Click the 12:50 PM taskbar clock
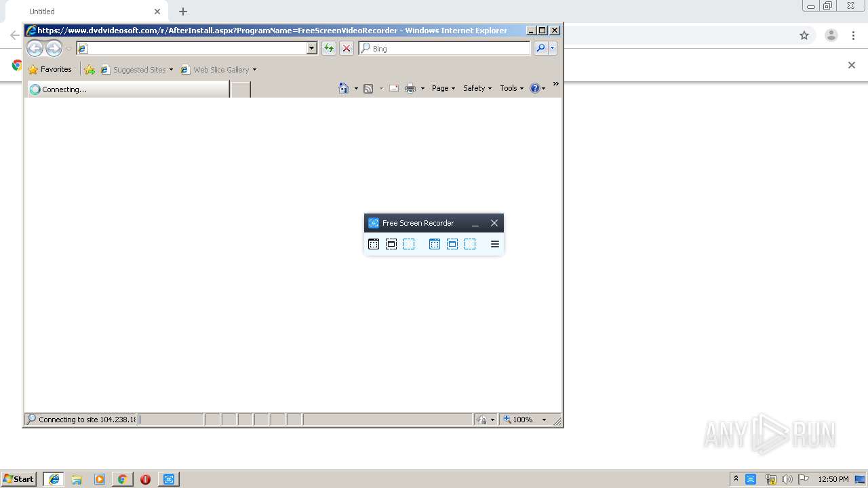 833,479
